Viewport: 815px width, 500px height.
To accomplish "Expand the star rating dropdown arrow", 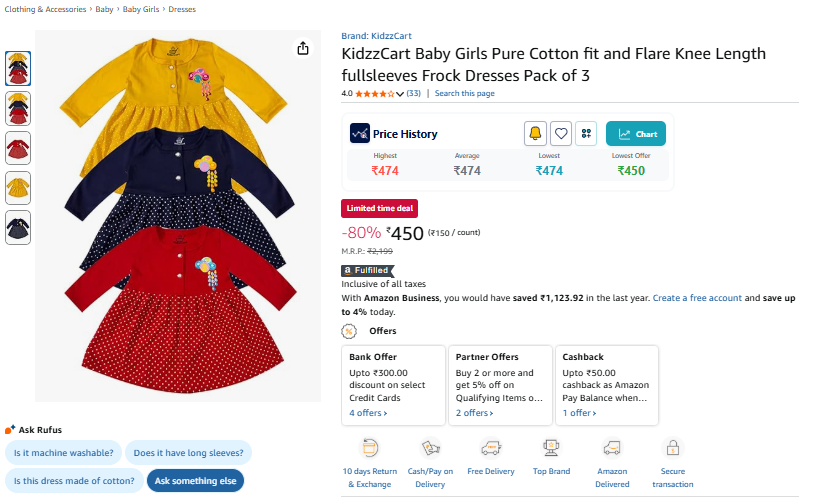I will (x=400, y=94).
